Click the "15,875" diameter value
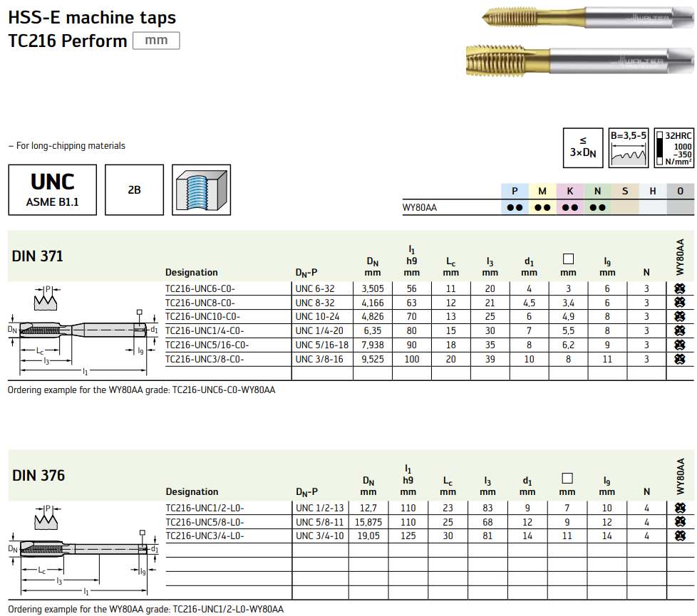The image size is (697, 616). pos(368,522)
